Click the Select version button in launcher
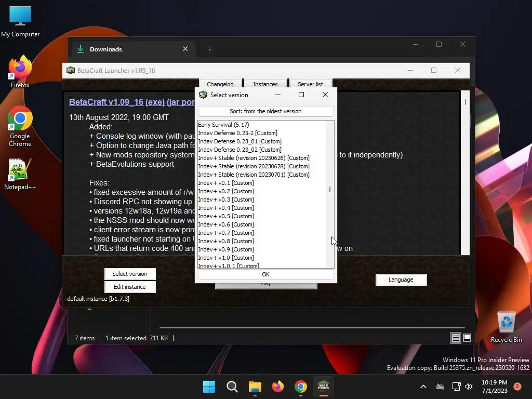This screenshot has height=399, width=532. tap(130, 274)
